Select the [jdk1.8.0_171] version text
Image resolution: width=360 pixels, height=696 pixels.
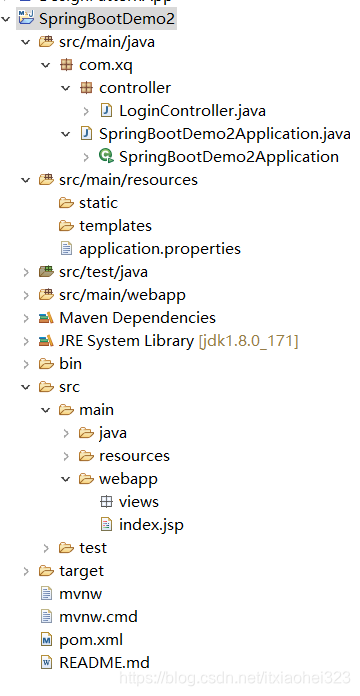click(249, 341)
